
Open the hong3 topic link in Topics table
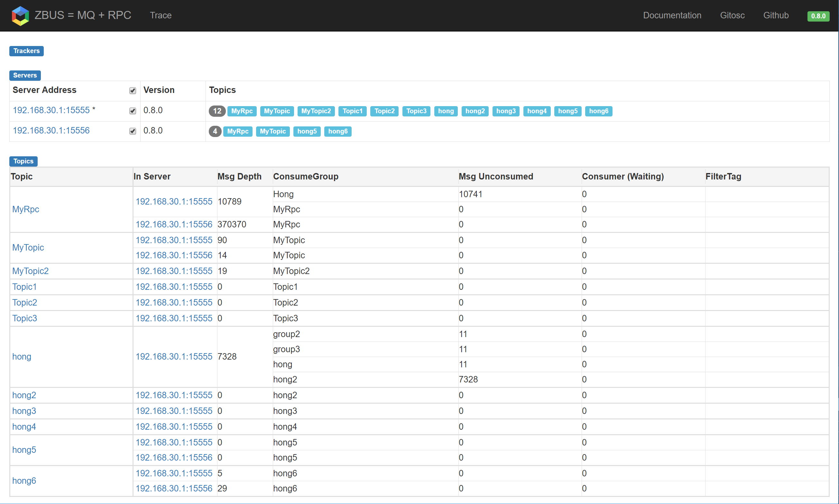[24, 411]
